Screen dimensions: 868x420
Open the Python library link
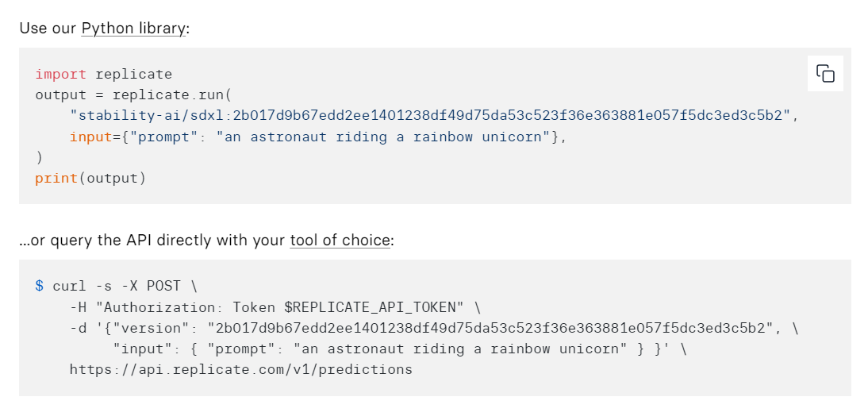[134, 29]
